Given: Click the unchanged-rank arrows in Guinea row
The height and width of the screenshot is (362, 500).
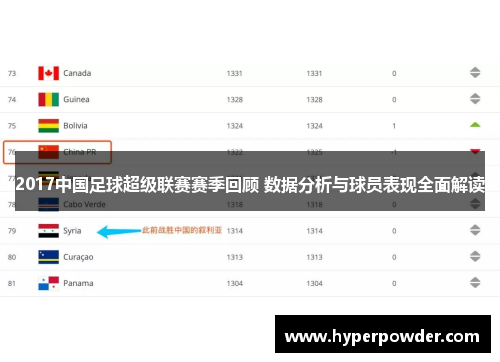Looking at the screenshot, I should [475, 99].
